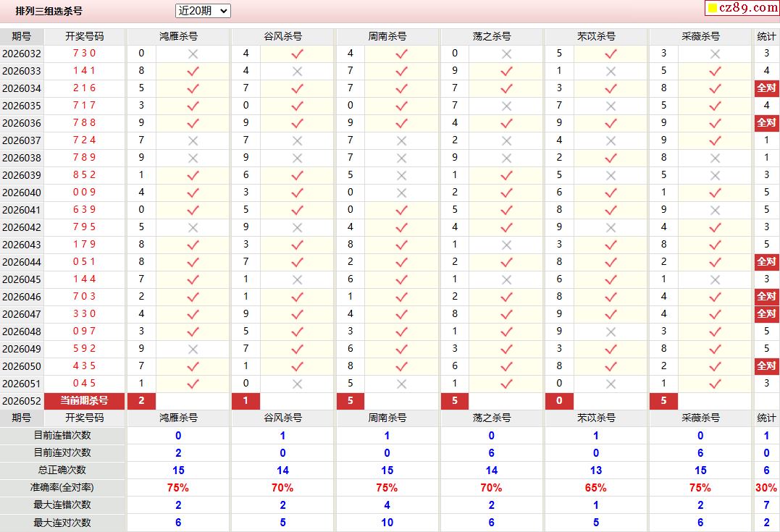
Task: Click red kill number 2 under 鸿雁杀号
Action: (x=141, y=401)
